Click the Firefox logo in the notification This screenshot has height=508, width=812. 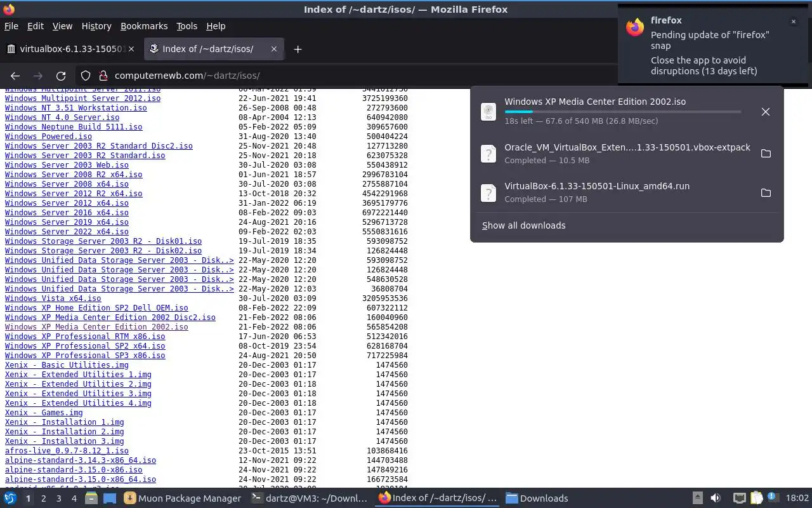pyautogui.click(x=635, y=27)
